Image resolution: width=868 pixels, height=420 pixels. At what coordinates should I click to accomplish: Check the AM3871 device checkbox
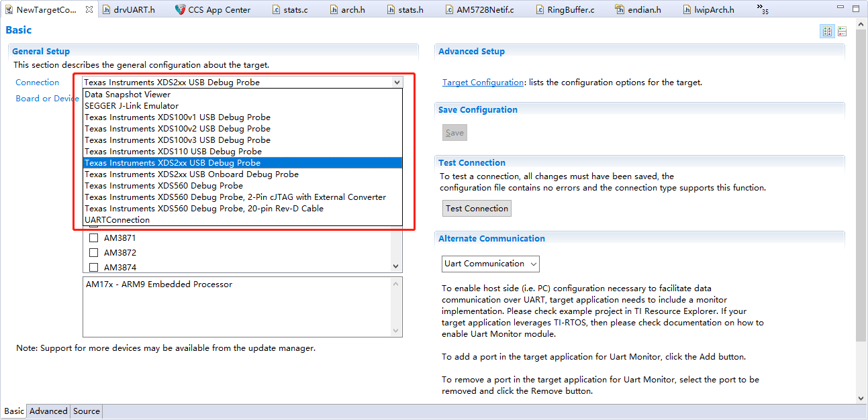(x=94, y=238)
